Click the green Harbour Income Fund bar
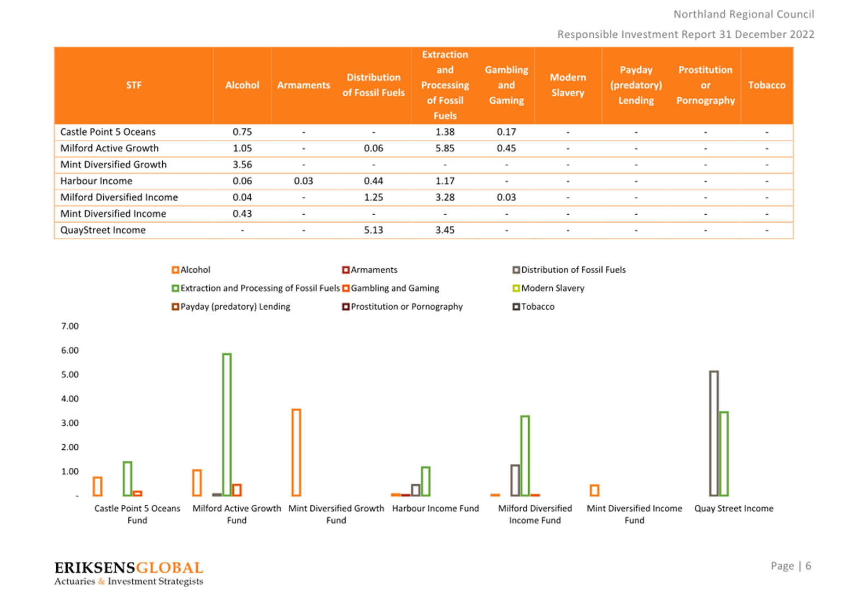 point(426,481)
